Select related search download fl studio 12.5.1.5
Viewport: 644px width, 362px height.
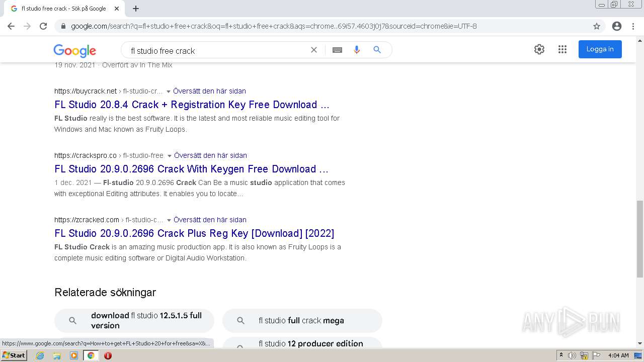coord(134,320)
